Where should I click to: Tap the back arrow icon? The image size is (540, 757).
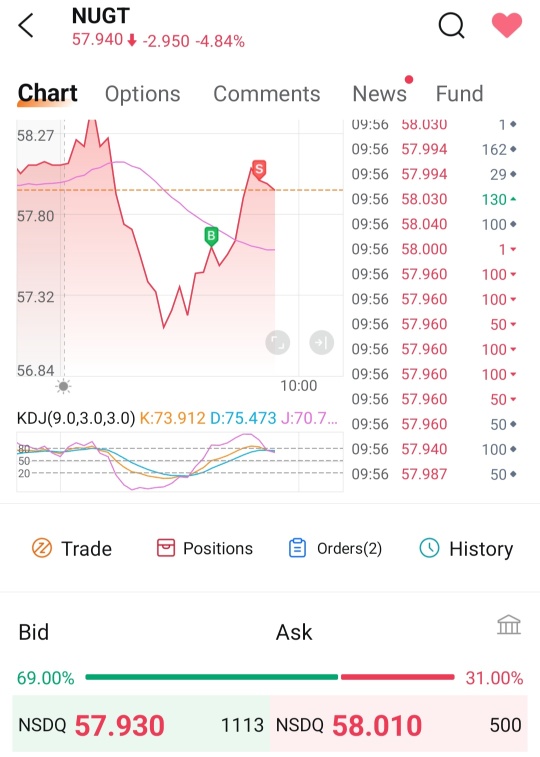click(26, 25)
